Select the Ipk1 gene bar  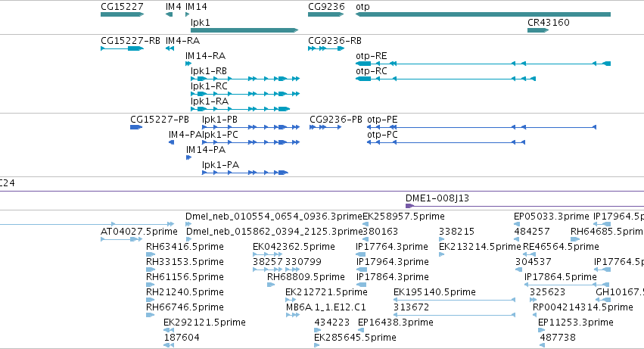point(244,30)
